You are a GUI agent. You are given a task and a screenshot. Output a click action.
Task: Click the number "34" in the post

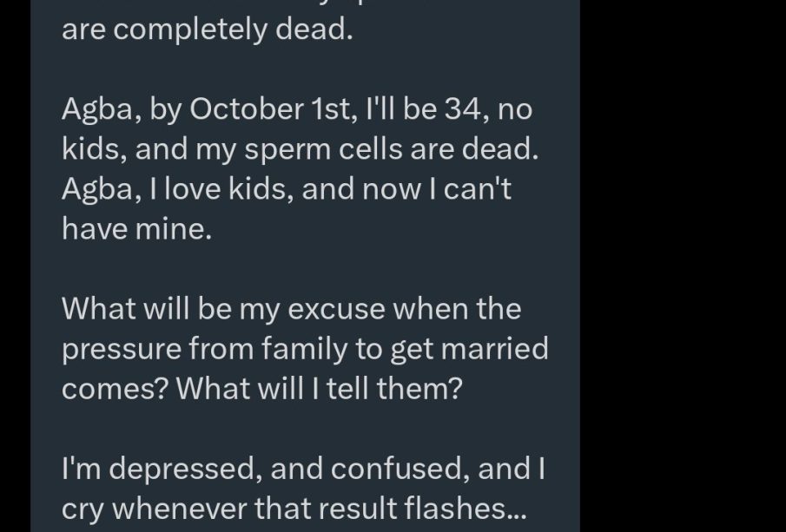coord(466,108)
